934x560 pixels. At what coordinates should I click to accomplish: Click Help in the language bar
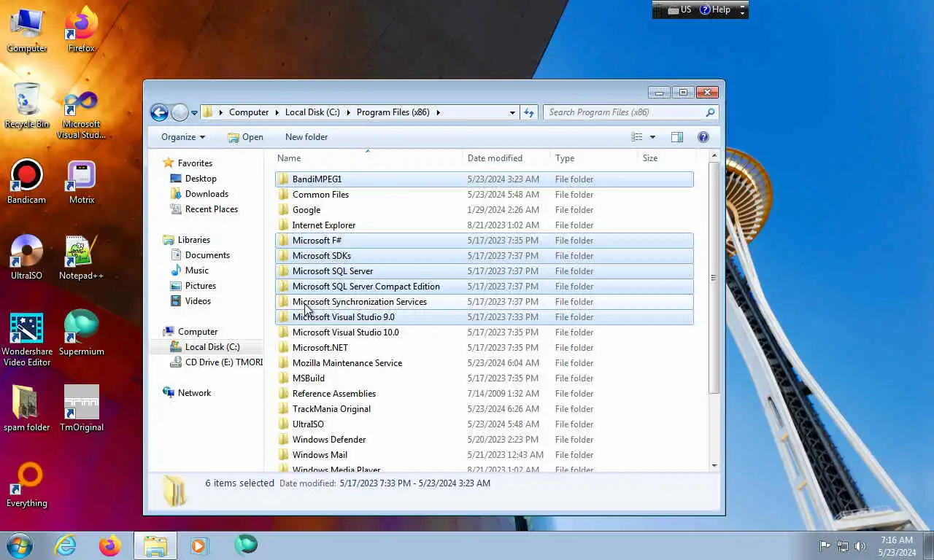coord(715,9)
